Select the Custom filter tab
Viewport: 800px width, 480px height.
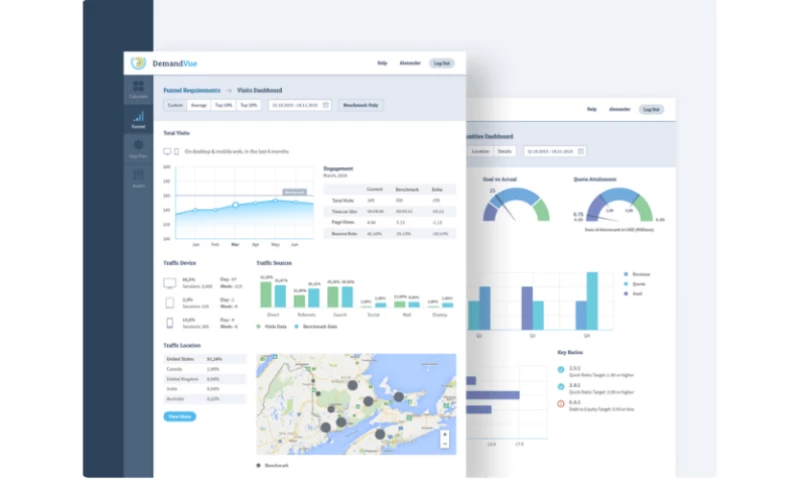click(175, 105)
